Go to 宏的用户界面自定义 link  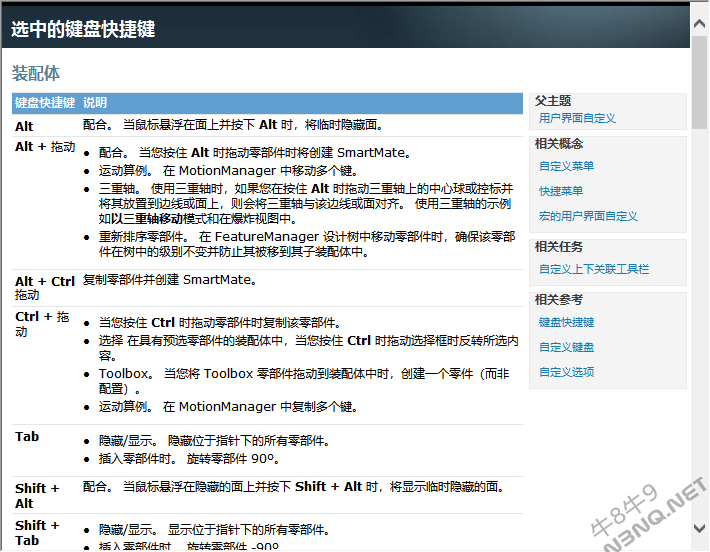point(588,216)
